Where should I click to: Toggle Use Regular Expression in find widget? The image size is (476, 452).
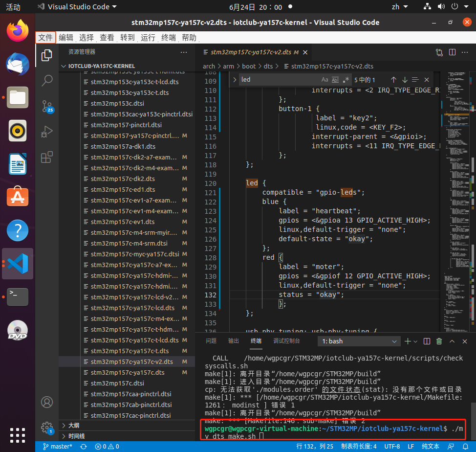click(346, 80)
